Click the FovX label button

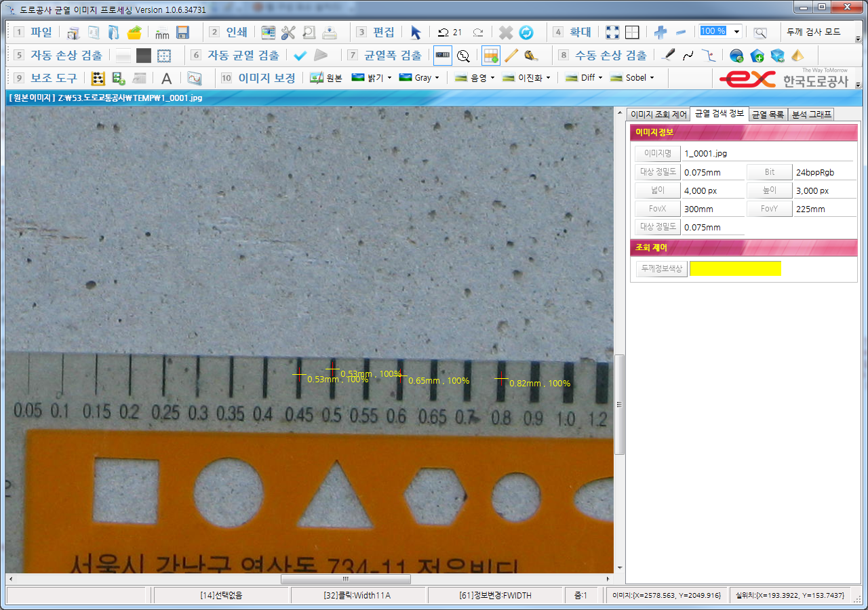click(657, 209)
